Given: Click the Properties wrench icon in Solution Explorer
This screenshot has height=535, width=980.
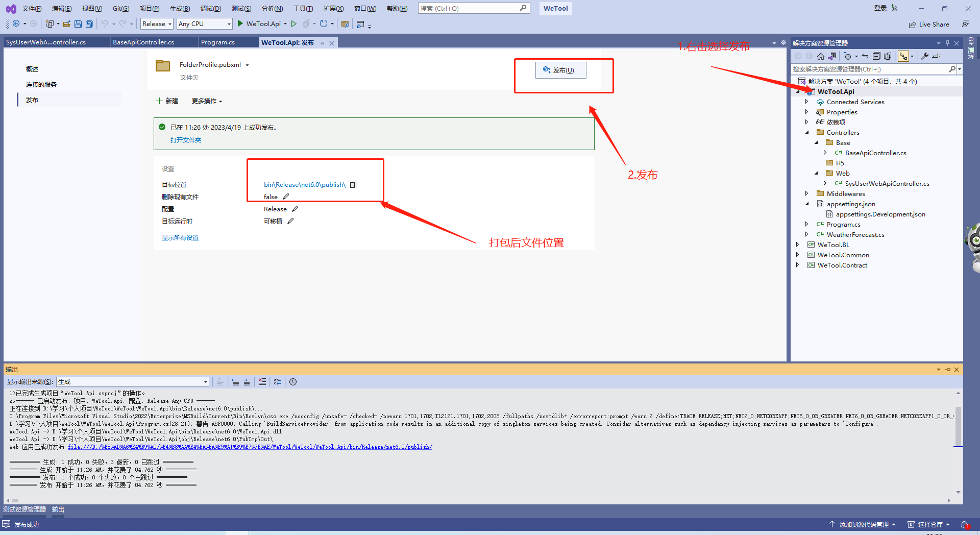Looking at the screenshot, I should tap(924, 56).
